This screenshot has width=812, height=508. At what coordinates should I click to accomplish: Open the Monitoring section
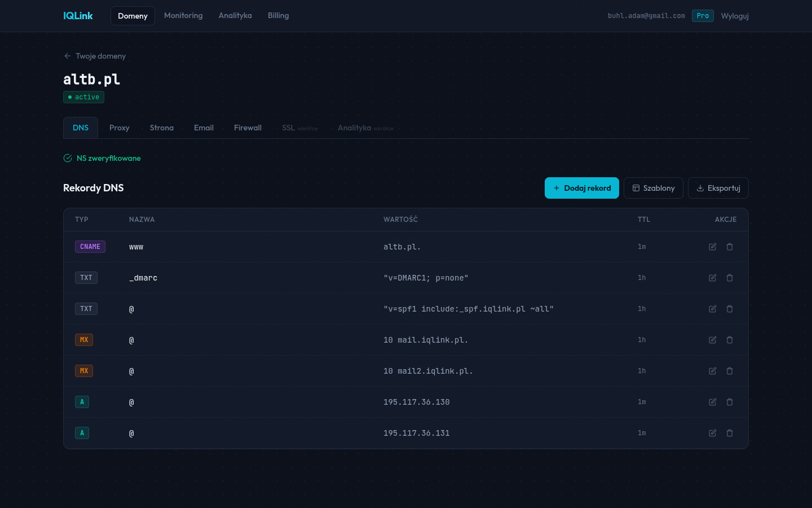click(x=183, y=15)
